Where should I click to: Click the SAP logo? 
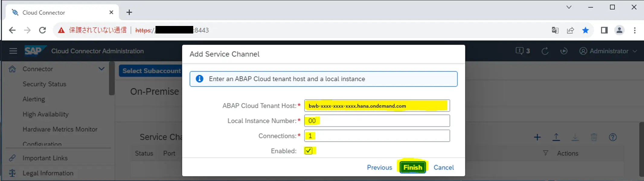(35, 51)
